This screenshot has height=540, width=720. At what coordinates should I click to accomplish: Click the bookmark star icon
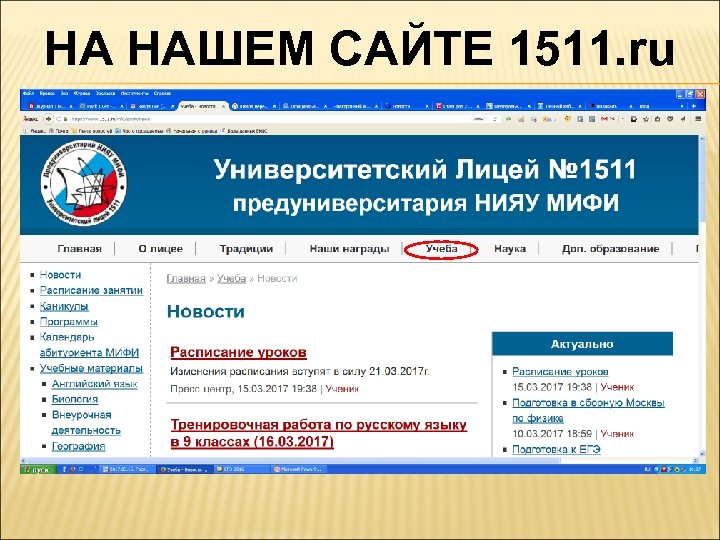[646, 119]
